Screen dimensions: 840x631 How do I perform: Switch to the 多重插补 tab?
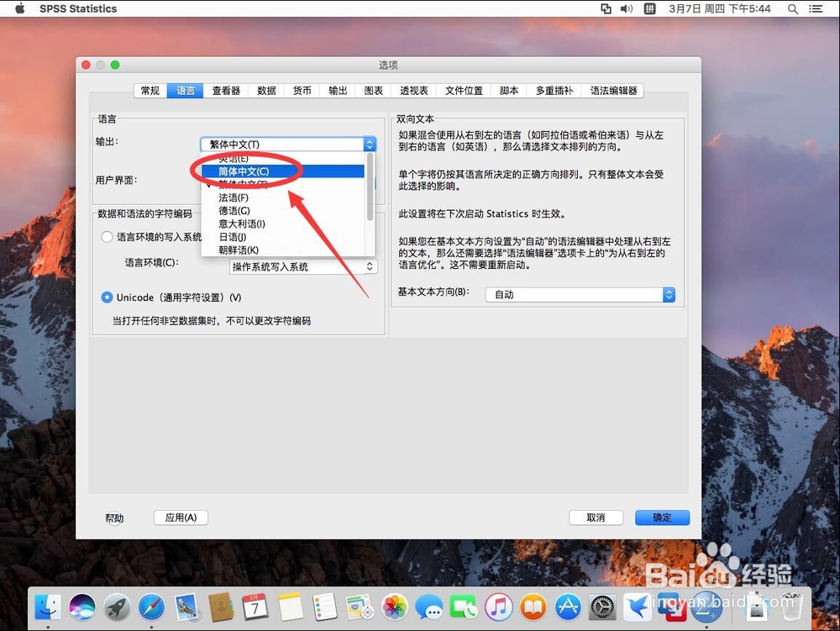coord(554,91)
